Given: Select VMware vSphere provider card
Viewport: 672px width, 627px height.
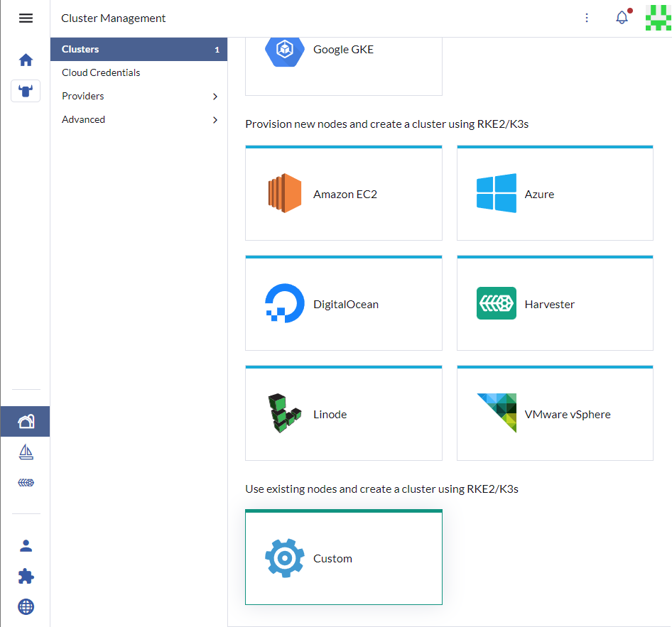Looking at the screenshot, I should tap(554, 414).
